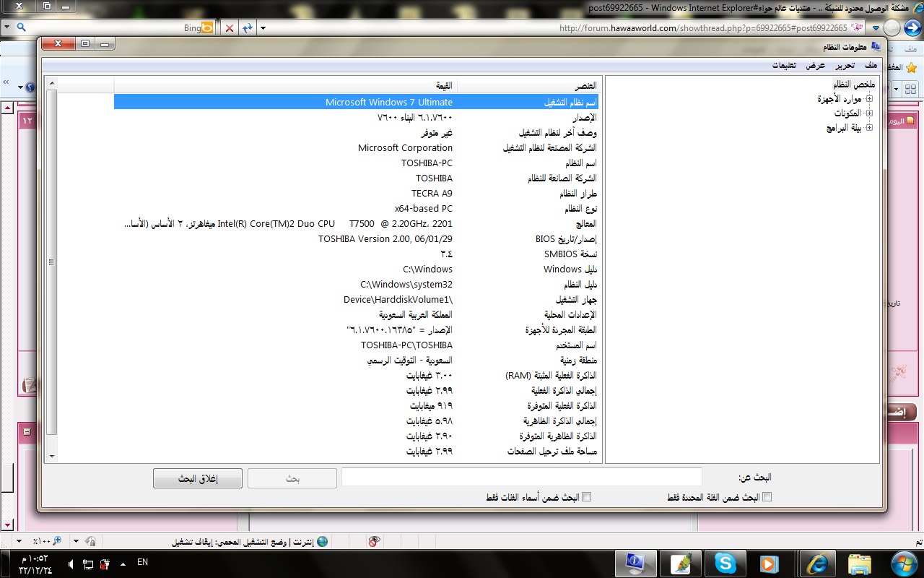Click the red stop loading icon

click(x=230, y=27)
